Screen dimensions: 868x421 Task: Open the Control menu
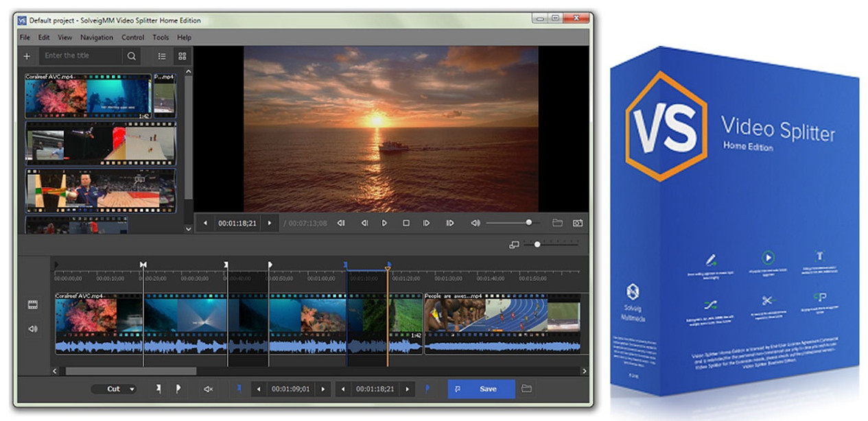(133, 37)
